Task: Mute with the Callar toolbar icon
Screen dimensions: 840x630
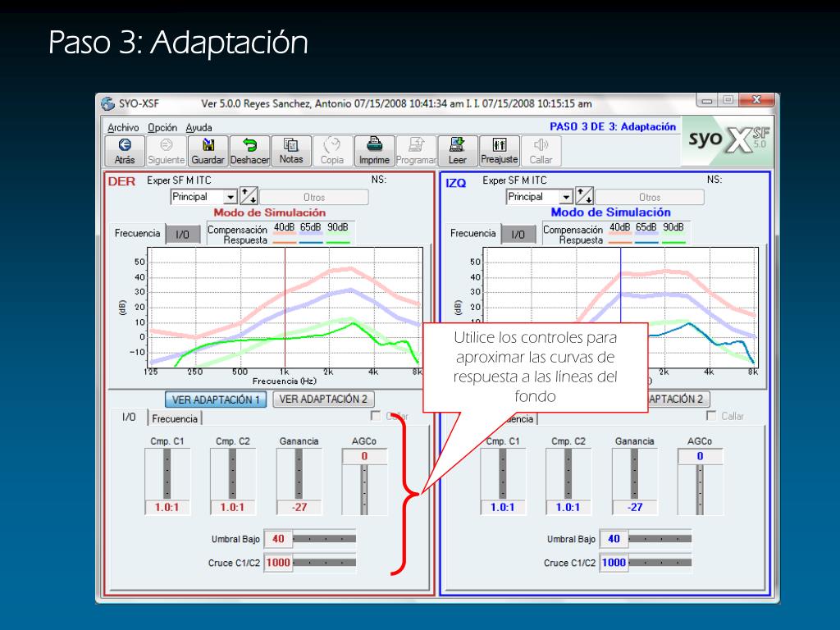Action: coord(541,151)
